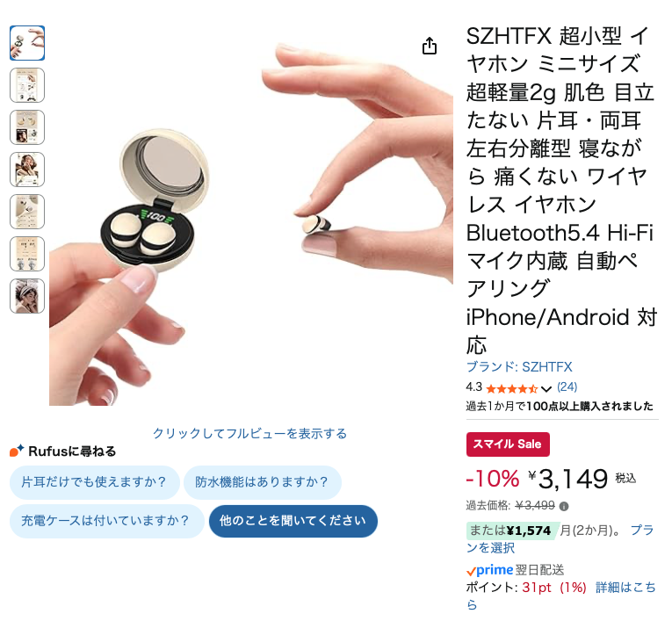Open the SZHTFX brand link
672x621 pixels.
[x=519, y=367]
